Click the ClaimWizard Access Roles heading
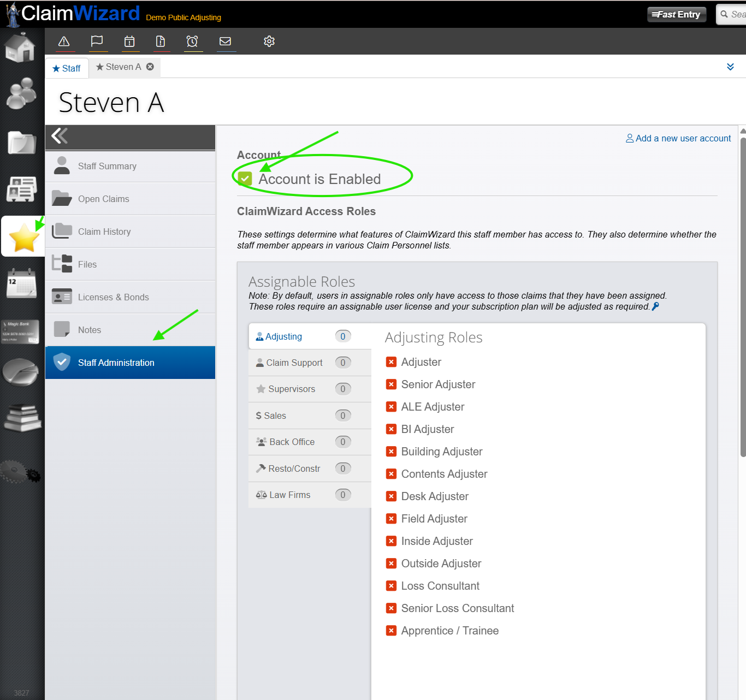746x700 pixels. pos(306,211)
